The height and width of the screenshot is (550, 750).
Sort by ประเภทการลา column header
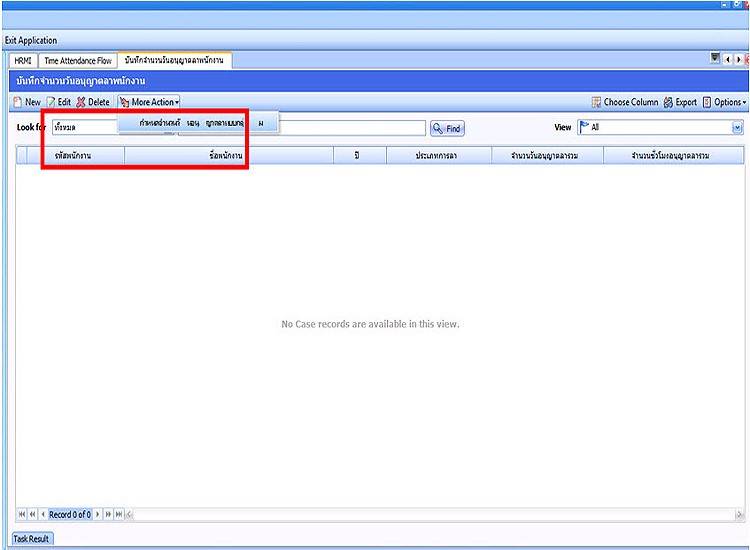(x=439, y=156)
